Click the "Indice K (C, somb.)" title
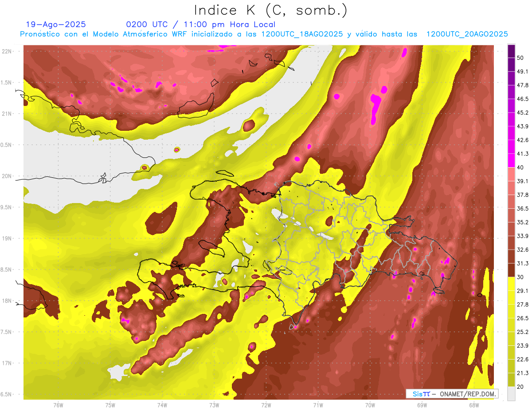Screen dimensions: 532x411 pos(271,10)
